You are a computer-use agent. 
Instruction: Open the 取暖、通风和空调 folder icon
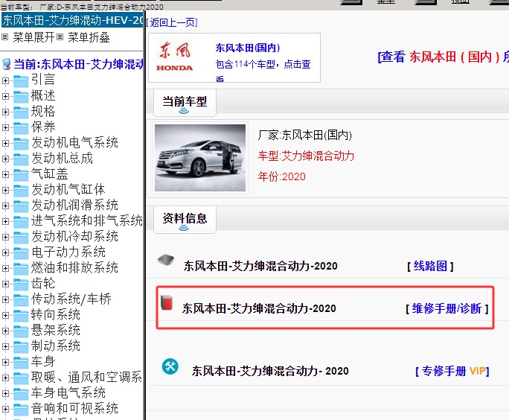coord(21,378)
